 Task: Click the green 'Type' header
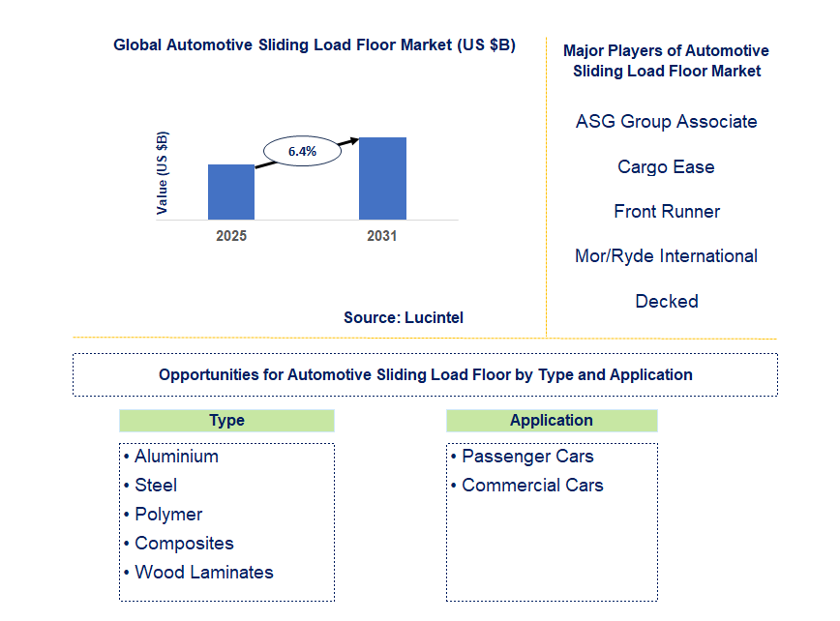(226, 421)
